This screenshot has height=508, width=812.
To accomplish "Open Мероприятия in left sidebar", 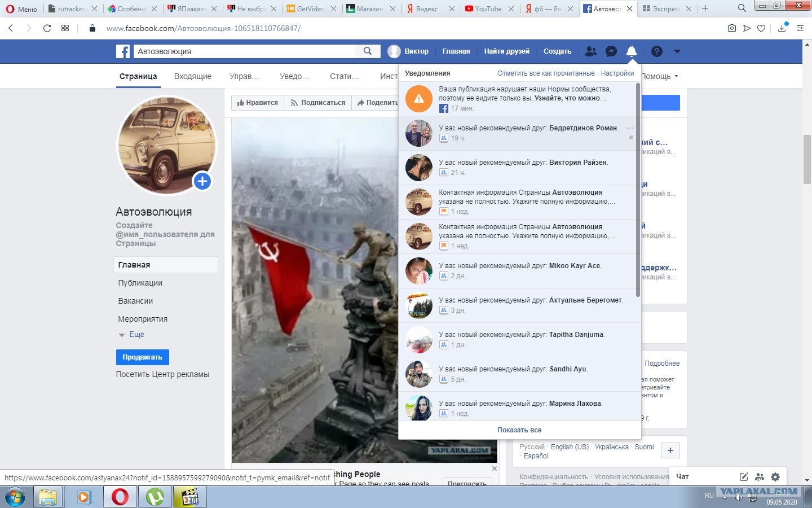I will [x=143, y=319].
